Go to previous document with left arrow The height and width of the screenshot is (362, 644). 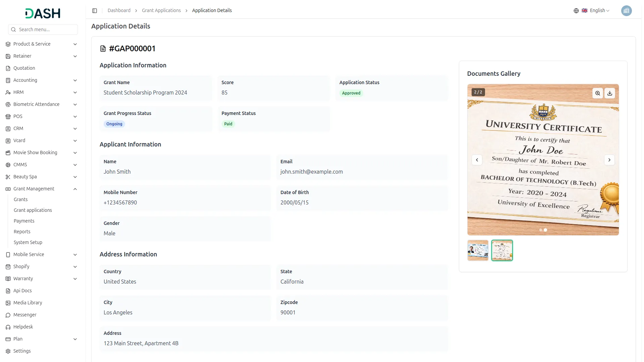coord(477,160)
